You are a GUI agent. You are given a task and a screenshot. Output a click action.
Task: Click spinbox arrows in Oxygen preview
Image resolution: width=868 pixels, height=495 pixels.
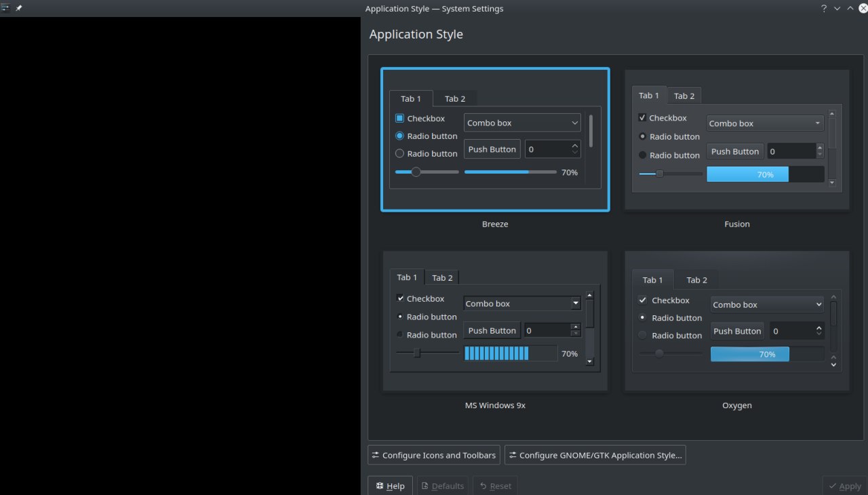coord(819,331)
